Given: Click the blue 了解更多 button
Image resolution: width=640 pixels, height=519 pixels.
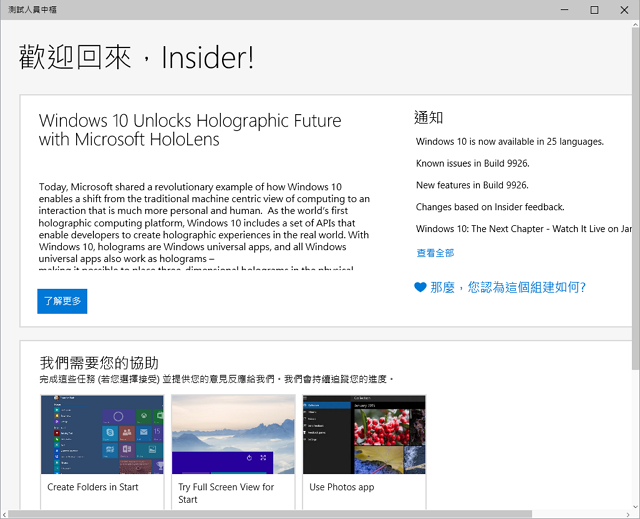Looking at the screenshot, I should click(62, 301).
